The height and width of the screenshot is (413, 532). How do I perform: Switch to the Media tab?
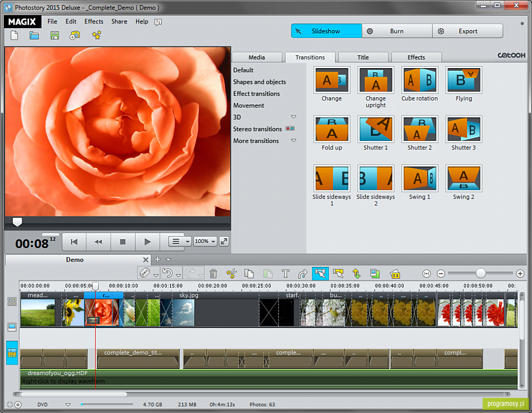257,57
